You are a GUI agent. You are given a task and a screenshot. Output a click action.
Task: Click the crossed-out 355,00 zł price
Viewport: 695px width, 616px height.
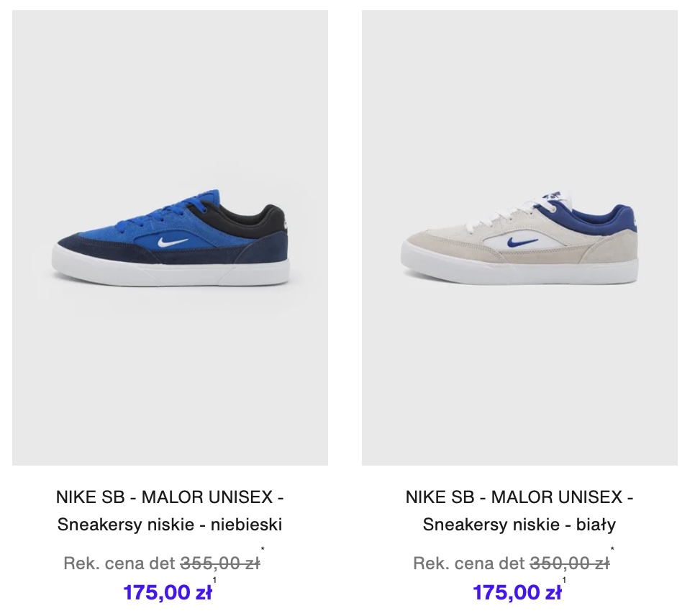220,563
